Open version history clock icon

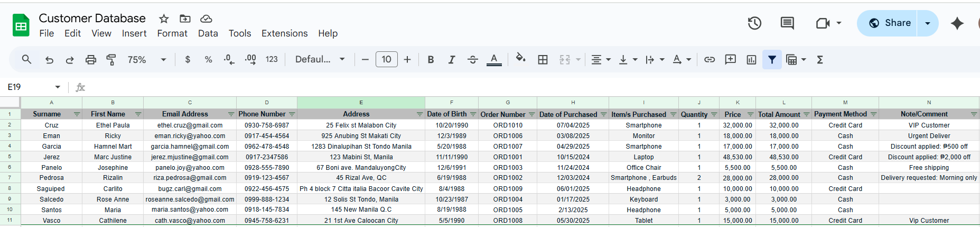(754, 23)
